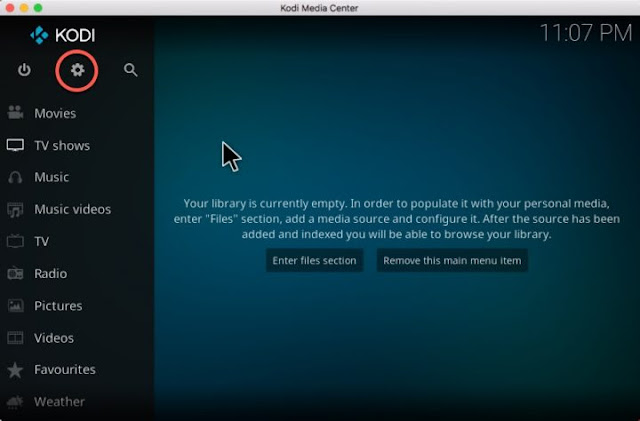Open the Favourites menu item
This screenshot has height=421, width=640.
point(65,370)
